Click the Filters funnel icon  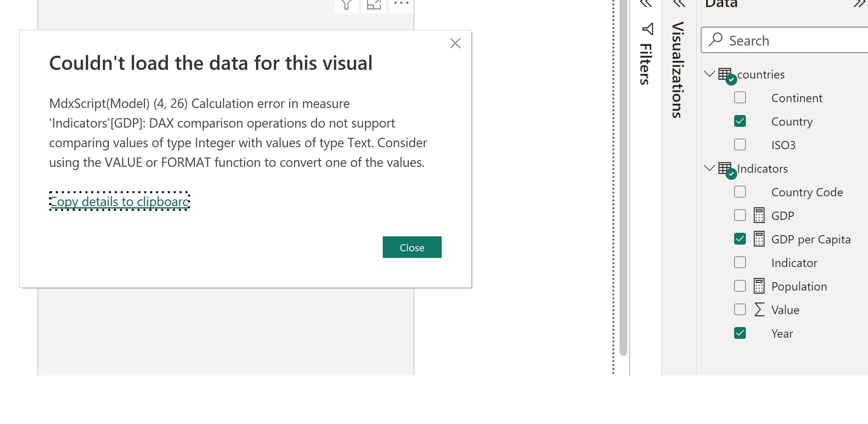(647, 29)
